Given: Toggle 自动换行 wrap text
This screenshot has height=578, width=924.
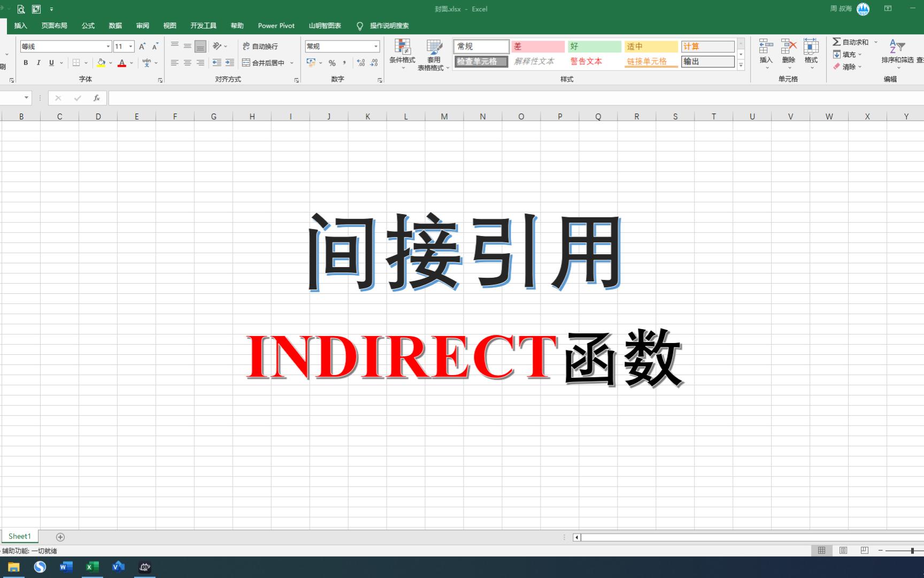Looking at the screenshot, I should pyautogui.click(x=260, y=47).
